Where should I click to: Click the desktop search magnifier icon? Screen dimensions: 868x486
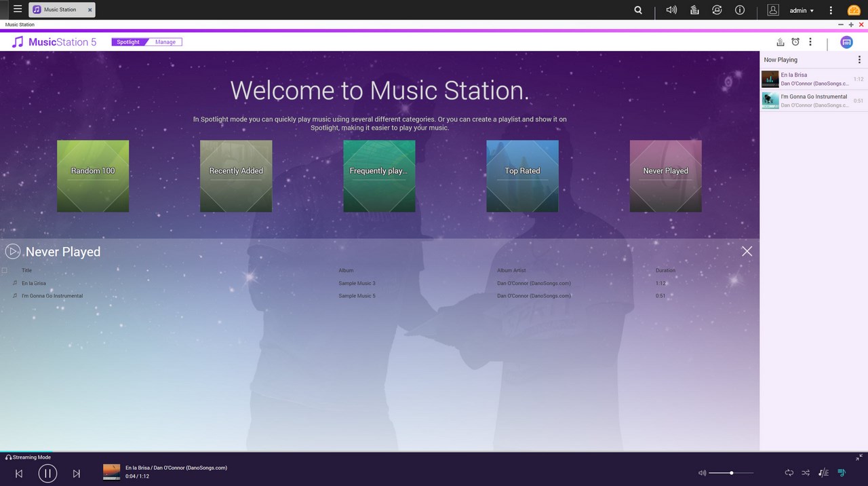click(638, 10)
